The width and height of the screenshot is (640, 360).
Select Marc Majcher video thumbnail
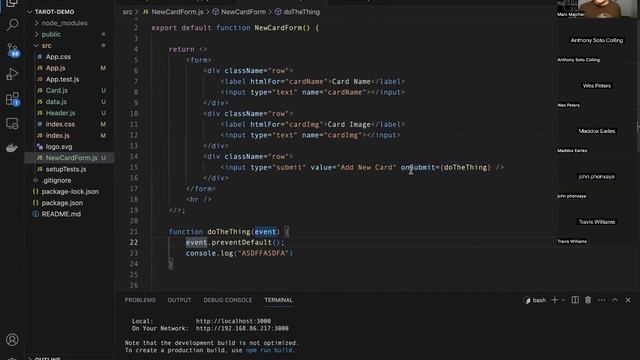coord(597,9)
